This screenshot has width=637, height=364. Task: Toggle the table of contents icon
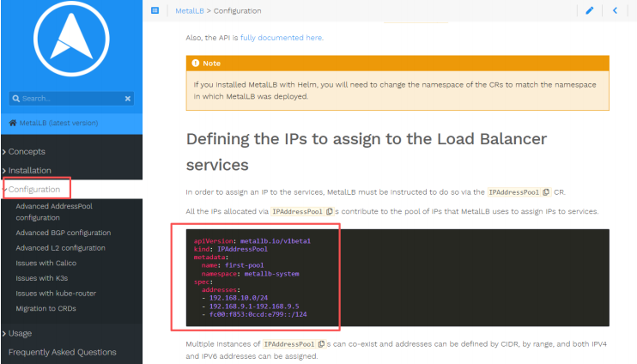tap(155, 10)
